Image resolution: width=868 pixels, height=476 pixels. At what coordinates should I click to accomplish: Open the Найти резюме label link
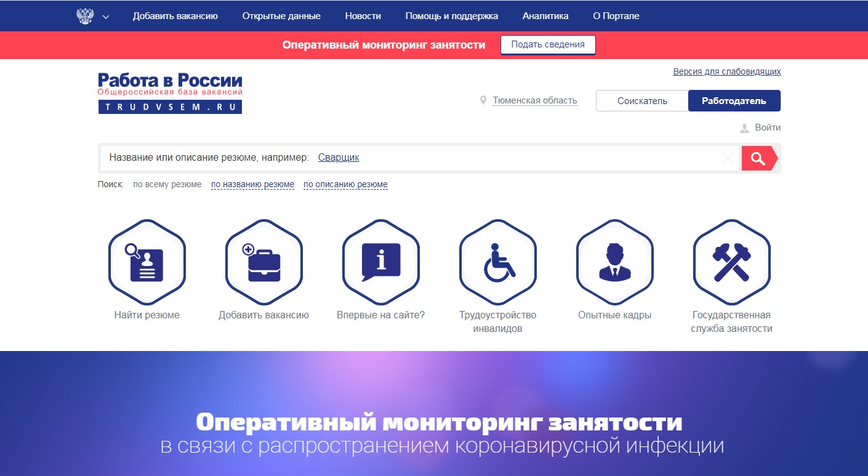click(x=147, y=315)
